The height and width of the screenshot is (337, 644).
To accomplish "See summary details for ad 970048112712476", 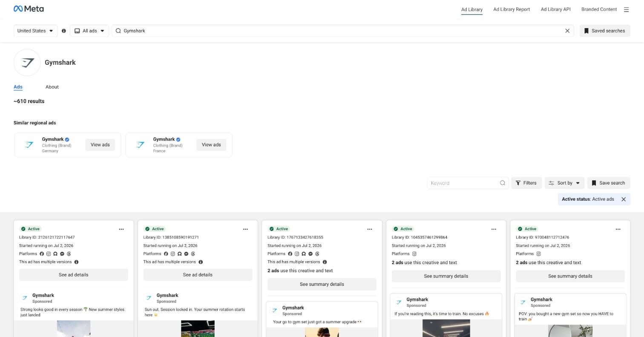I will [x=570, y=276].
